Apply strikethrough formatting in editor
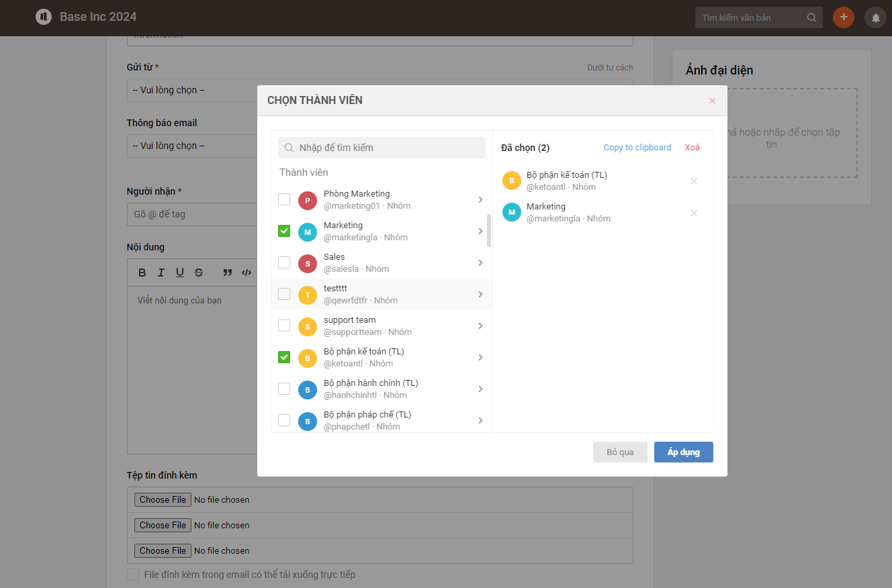The image size is (892, 588). click(199, 273)
